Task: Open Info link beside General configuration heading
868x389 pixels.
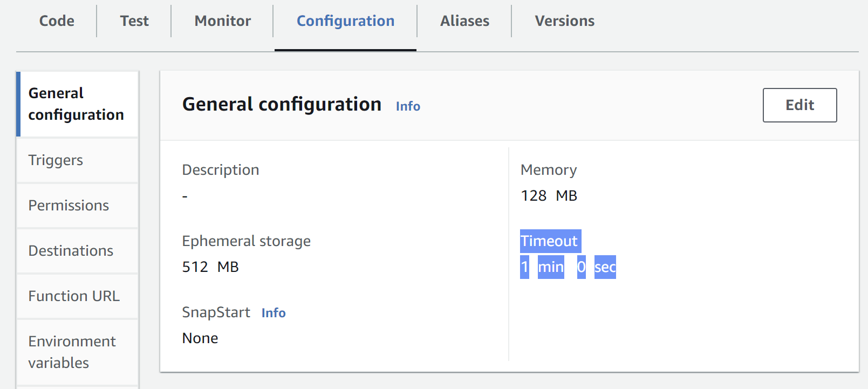Action: point(408,106)
